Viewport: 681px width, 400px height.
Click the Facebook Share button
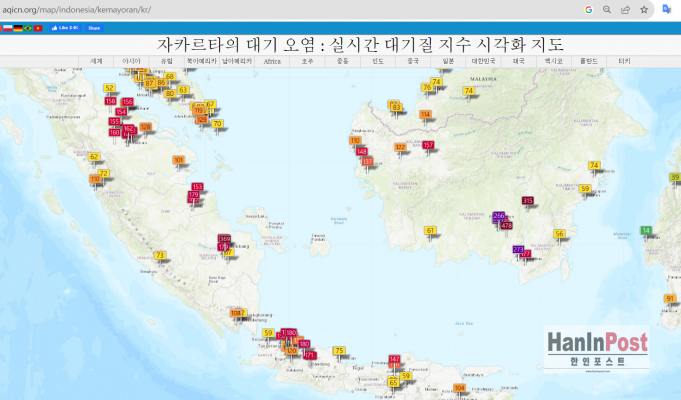pos(93,28)
